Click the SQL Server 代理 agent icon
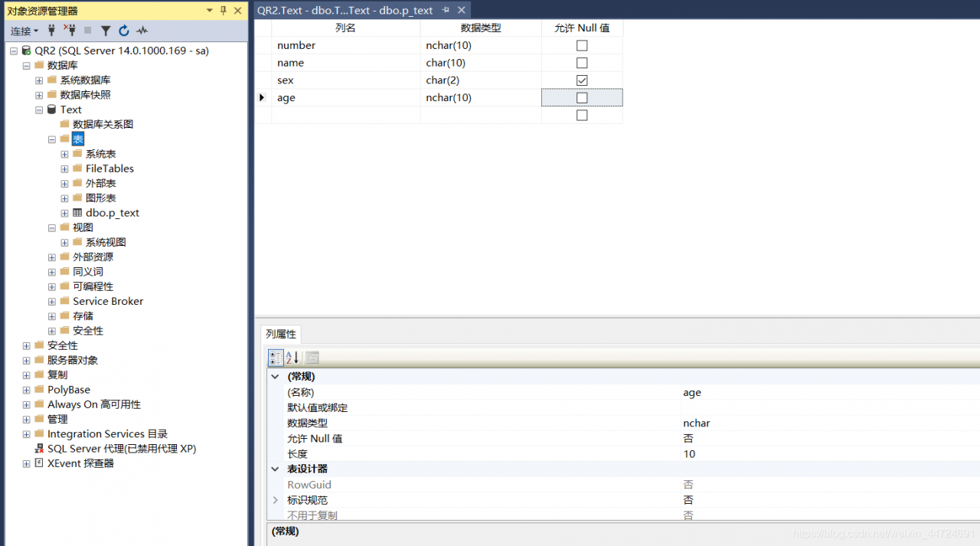 point(39,449)
